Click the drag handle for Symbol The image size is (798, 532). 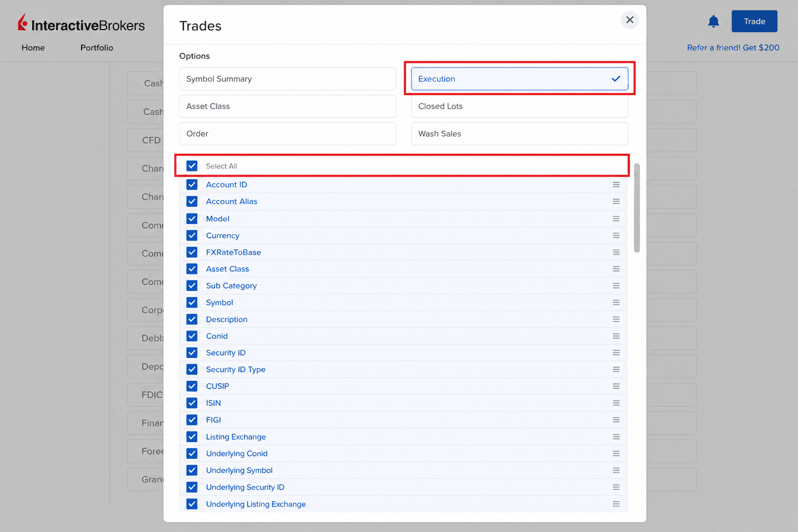(x=616, y=302)
